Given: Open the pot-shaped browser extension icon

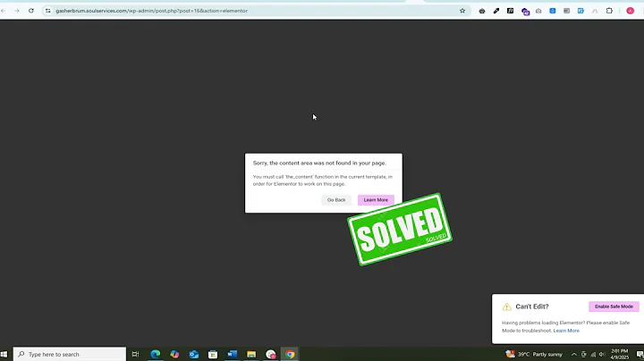Looking at the screenshot, I should pos(482,11).
